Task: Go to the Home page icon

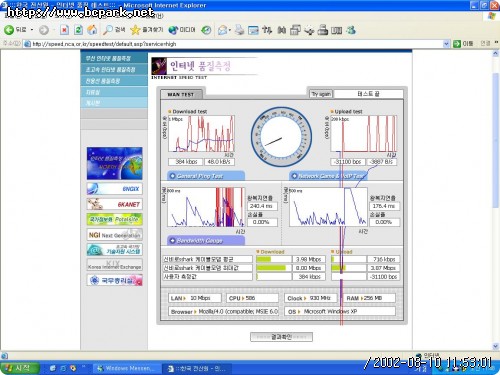Action: point(92,30)
